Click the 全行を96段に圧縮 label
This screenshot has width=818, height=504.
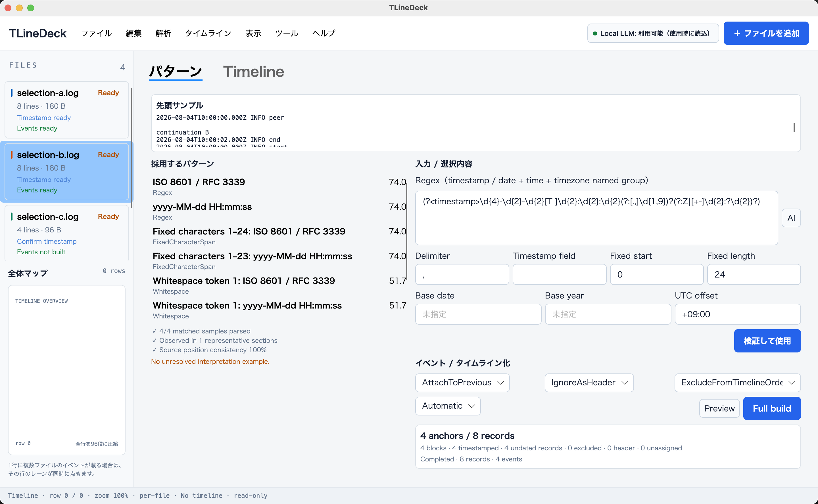[97, 444]
